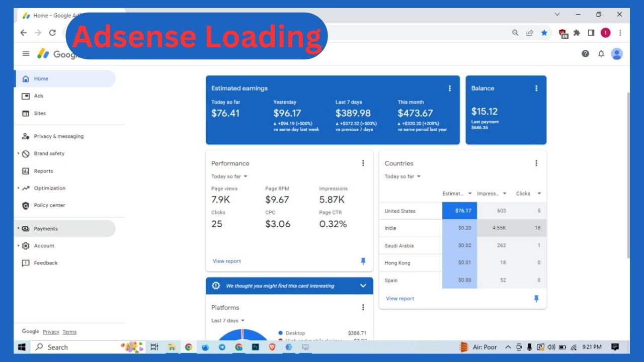Open Countries card 'Today so far' dropdown
The image size is (644, 362).
(403, 176)
